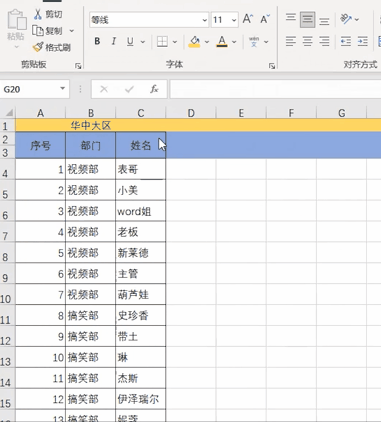The height and width of the screenshot is (422, 381).
Task: Click the header cell 序号
Action: pos(40,145)
